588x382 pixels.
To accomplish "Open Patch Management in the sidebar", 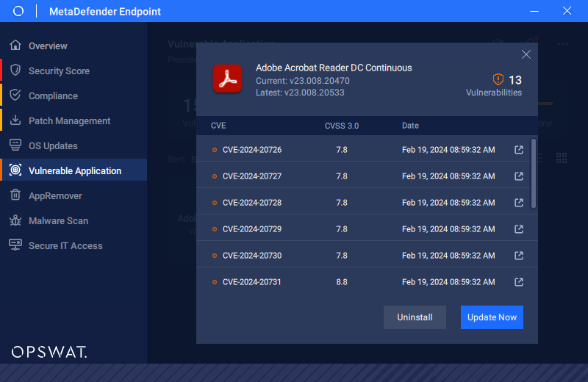I will (73, 120).
